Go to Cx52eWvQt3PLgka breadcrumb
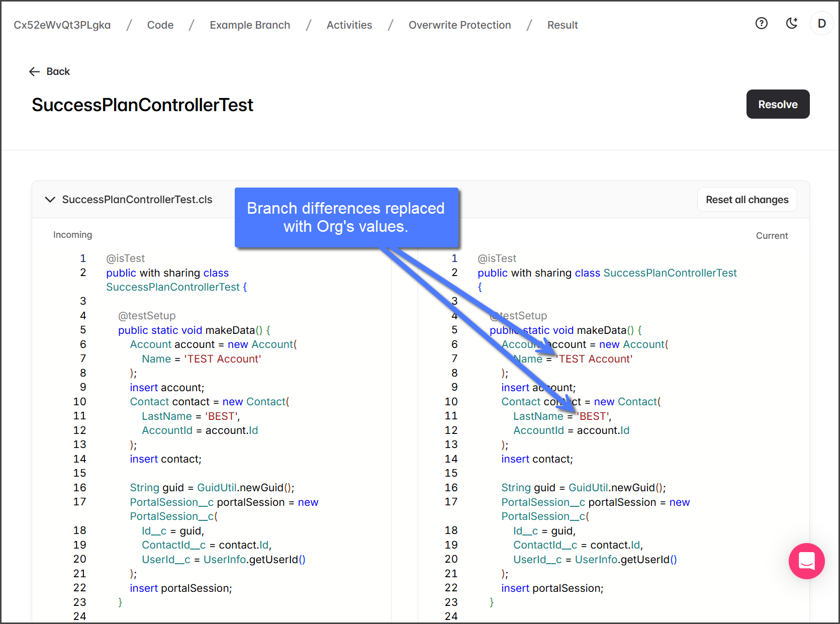The height and width of the screenshot is (624, 840). tap(62, 25)
